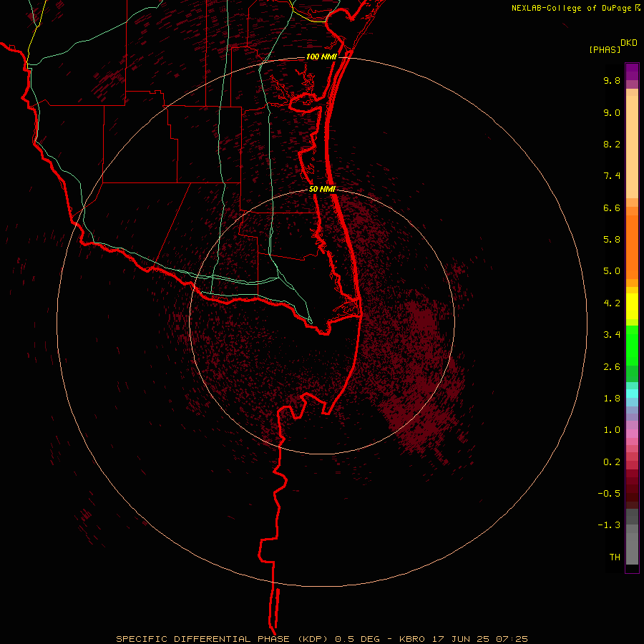644x644 pixels.
Task: Click the 7.4 value on color scale
Action: tap(612, 176)
